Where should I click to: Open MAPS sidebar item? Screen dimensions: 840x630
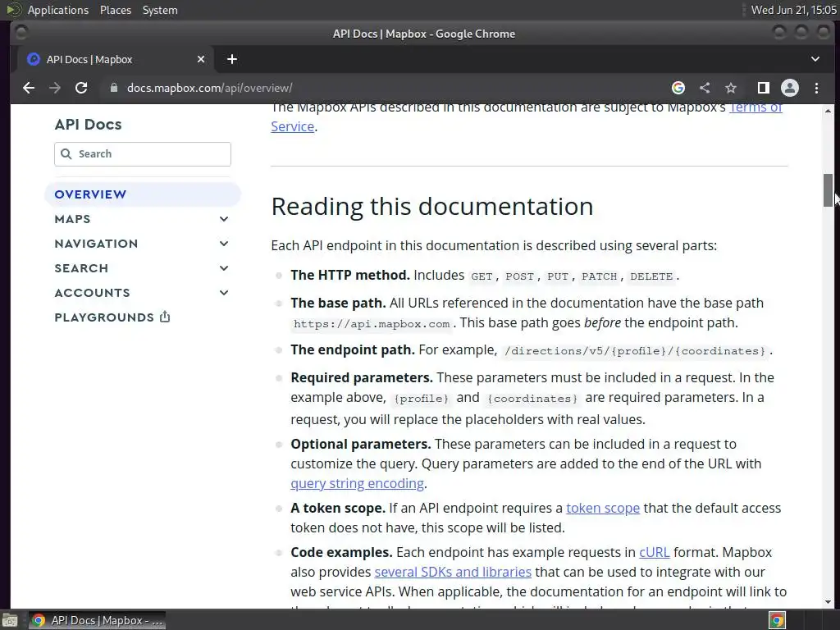72,219
